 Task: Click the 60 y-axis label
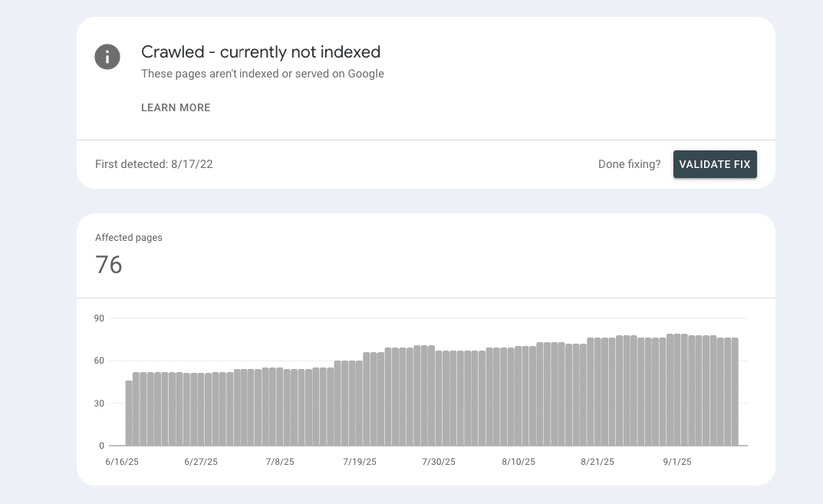[99, 361]
